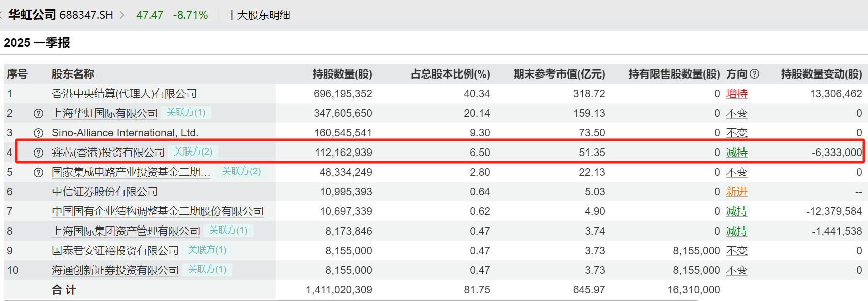Click 关联方(2) tag for 国家集成电路产业投资基金二期
The height and width of the screenshot is (301, 868).
point(241,171)
